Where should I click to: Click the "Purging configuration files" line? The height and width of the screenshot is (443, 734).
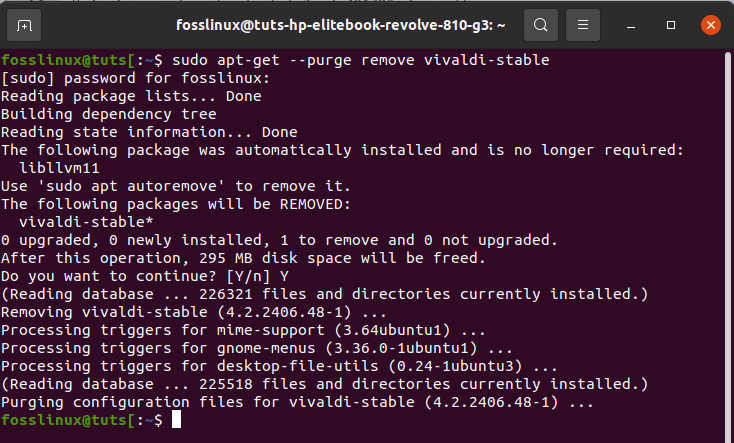(x=297, y=402)
